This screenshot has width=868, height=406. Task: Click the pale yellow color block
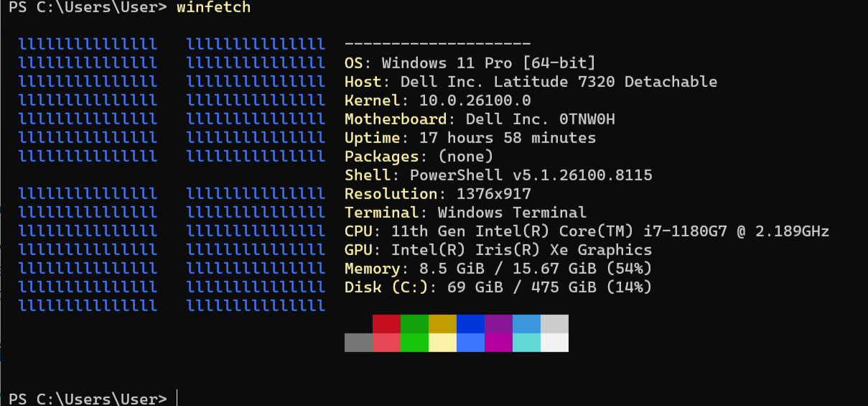[442, 343]
